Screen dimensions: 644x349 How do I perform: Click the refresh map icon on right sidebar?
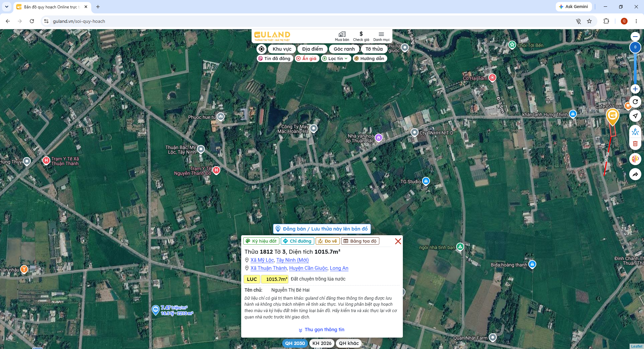click(x=635, y=102)
